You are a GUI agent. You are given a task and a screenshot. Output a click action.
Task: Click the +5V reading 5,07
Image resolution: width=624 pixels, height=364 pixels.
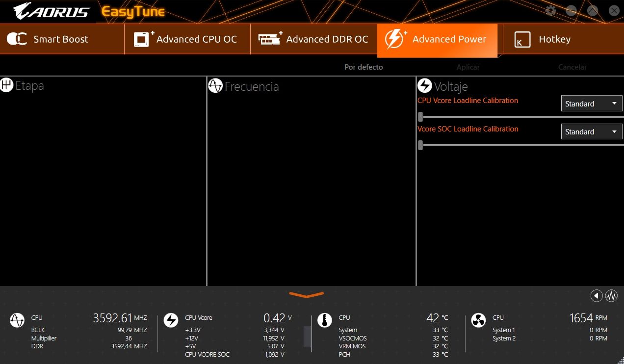[x=276, y=346]
